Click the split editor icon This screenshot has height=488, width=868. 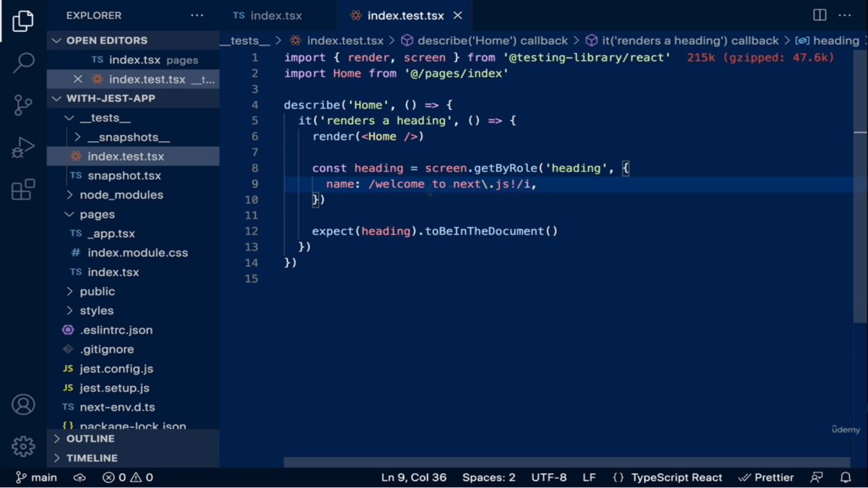tap(820, 15)
